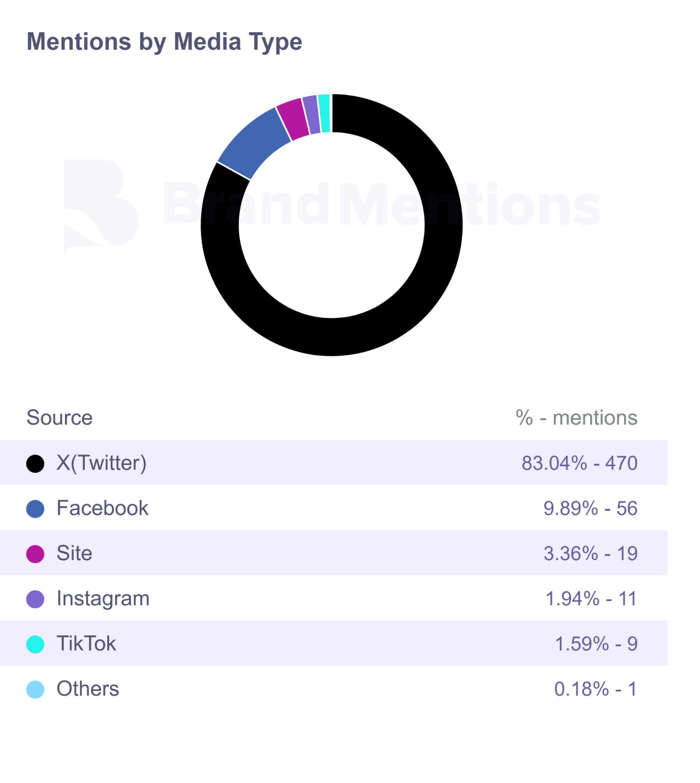Select the TikTok source label

coord(87,644)
